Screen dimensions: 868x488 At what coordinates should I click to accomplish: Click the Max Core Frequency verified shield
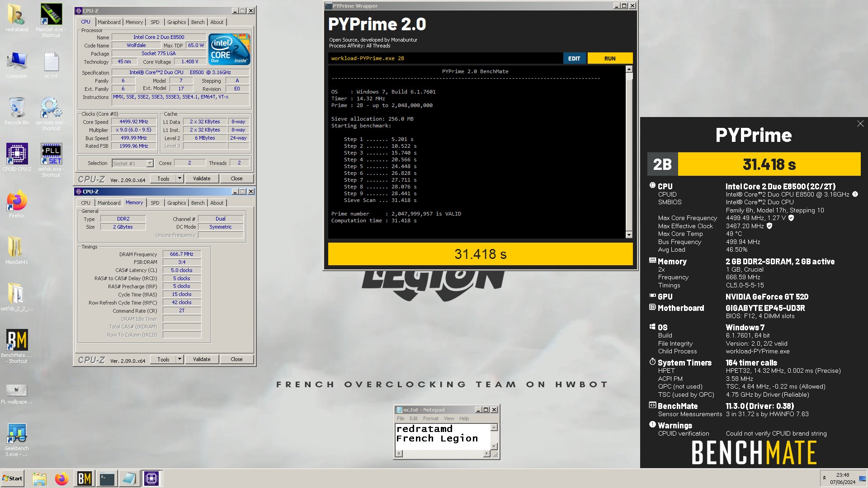791,218
